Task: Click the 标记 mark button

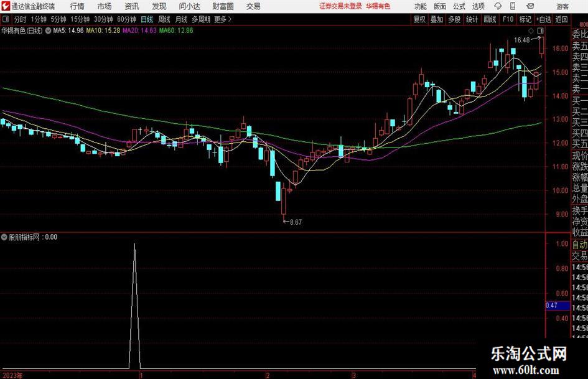Action: pos(525,19)
